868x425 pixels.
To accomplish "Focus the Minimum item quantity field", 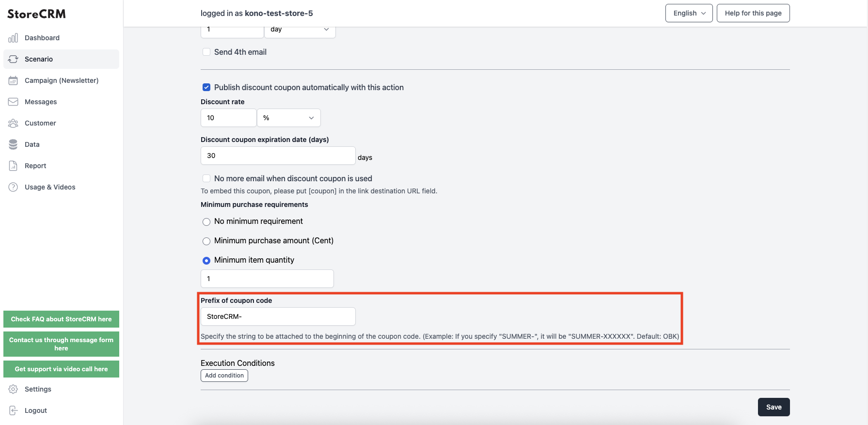I will [267, 279].
